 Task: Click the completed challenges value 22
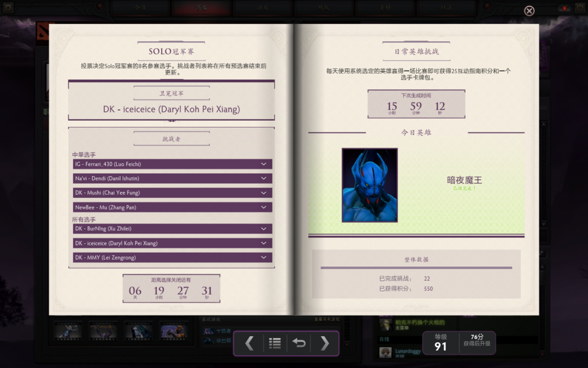pyautogui.click(x=427, y=279)
